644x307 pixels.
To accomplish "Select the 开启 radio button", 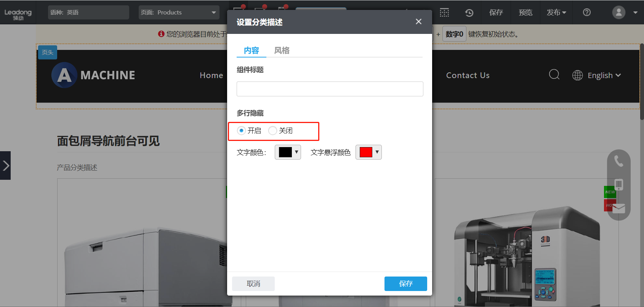I will (x=241, y=131).
